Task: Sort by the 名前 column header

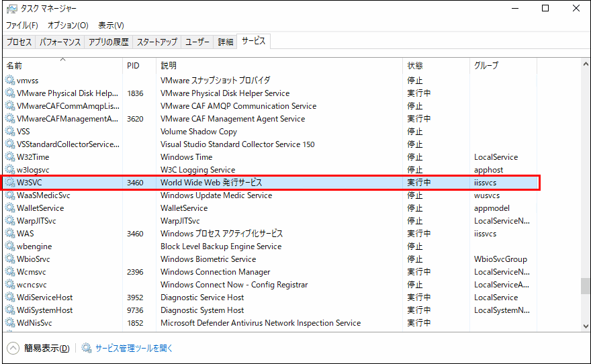Action: (62, 66)
